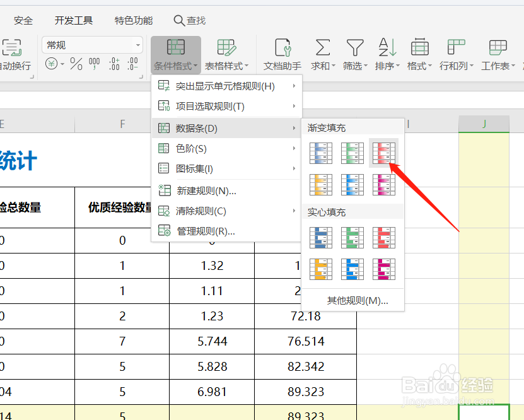Open the 查找 Find tool
The width and height of the screenshot is (524, 420).
(189, 20)
